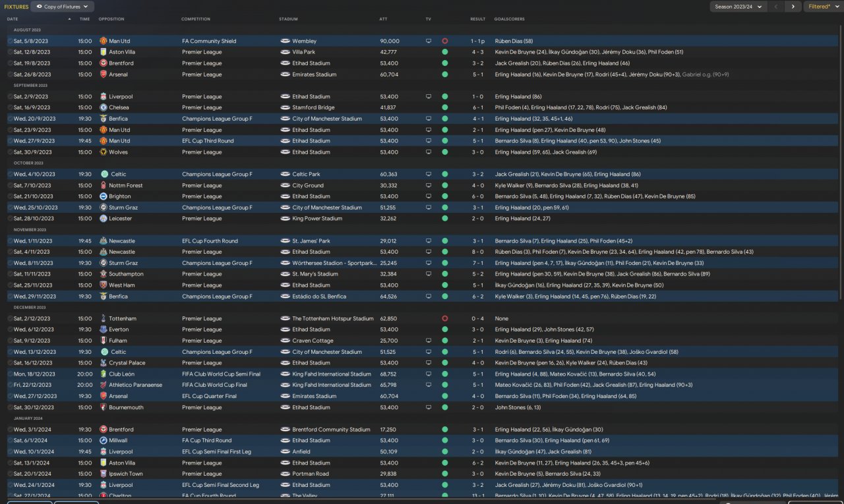Click the stadium icon beside Stamford Bridge

pyautogui.click(x=285, y=107)
